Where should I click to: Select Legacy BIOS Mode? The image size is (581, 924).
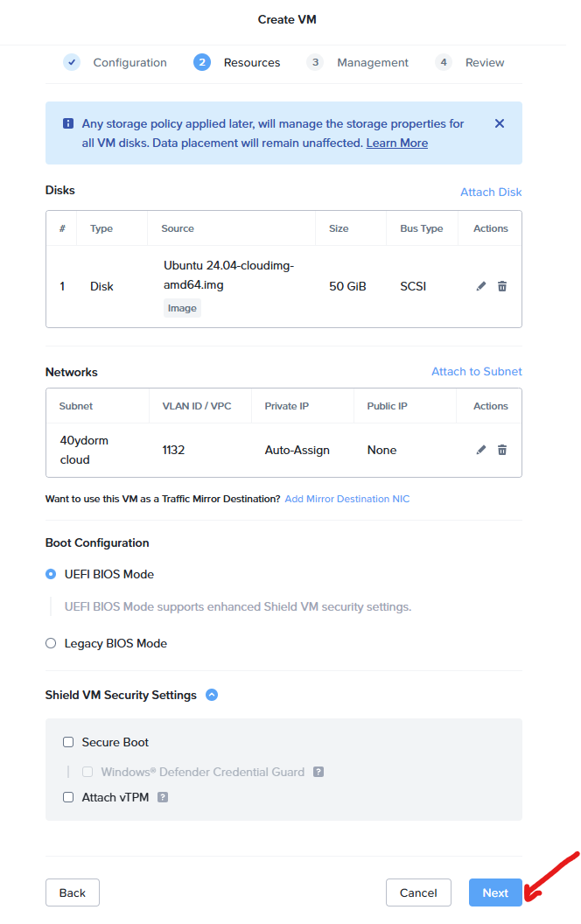click(51, 643)
